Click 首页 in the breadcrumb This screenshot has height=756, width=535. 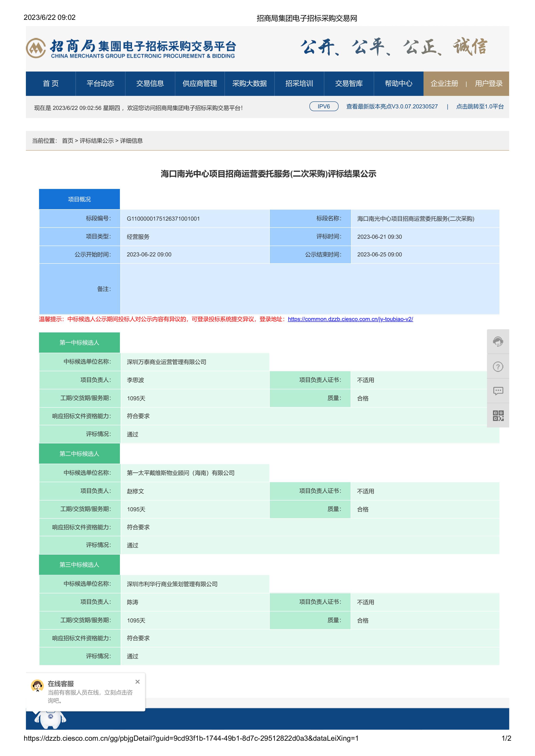point(67,141)
